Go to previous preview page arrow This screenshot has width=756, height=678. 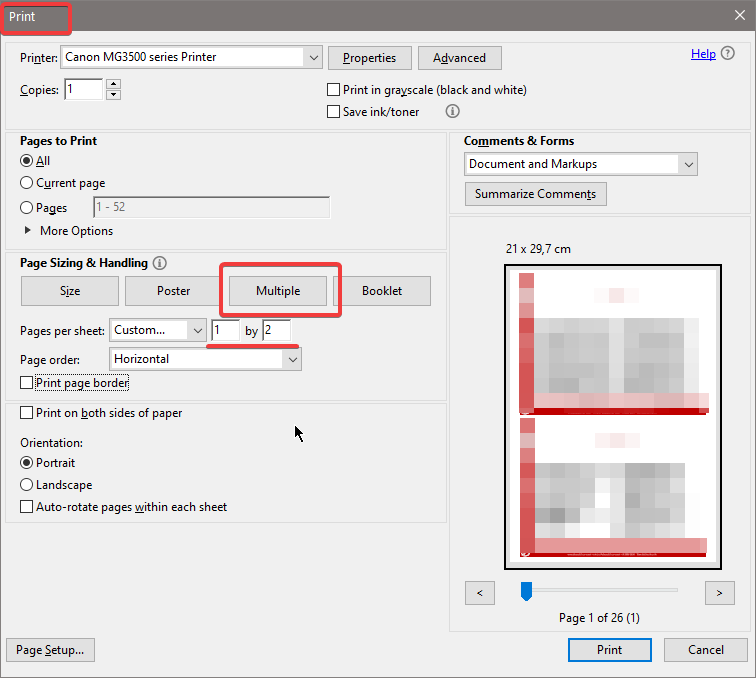[x=480, y=593]
